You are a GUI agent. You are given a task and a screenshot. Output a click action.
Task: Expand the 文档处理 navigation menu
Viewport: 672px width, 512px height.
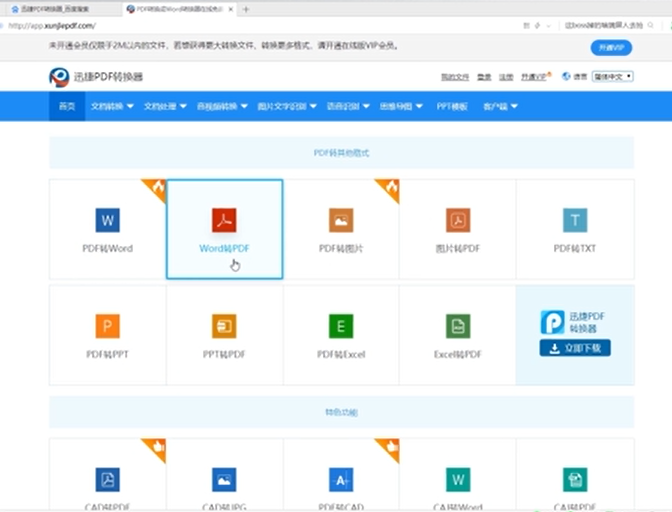pyautogui.click(x=165, y=106)
